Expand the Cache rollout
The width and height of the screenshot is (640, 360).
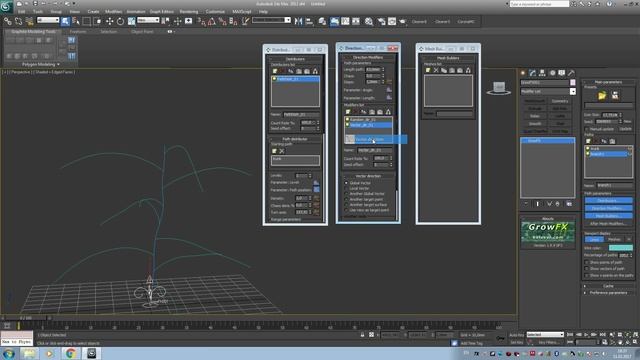(608, 286)
